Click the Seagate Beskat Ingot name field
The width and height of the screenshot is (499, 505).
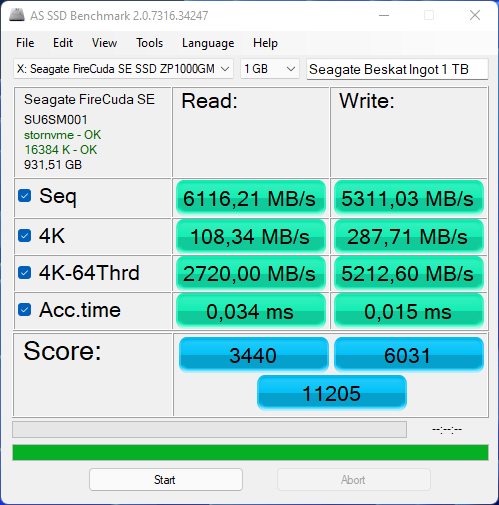tap(397, 69)
